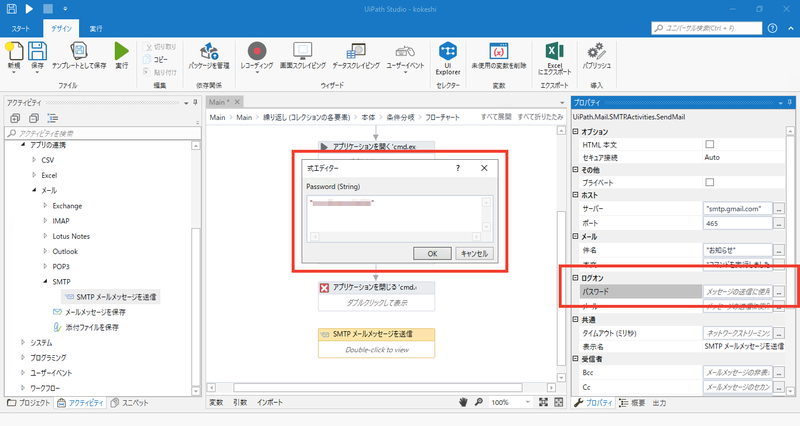Click Paste (貼り付け) in ribbon
Screen dimensions: 800x426
160,72
